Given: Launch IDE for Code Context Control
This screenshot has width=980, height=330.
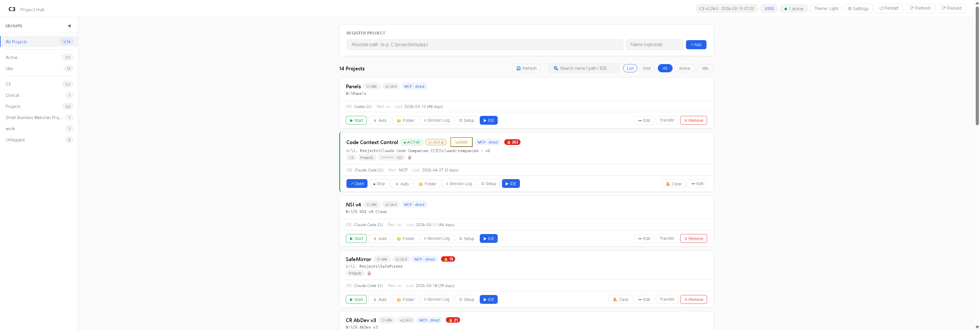Looking at the screenshot, I should [511, 184].
